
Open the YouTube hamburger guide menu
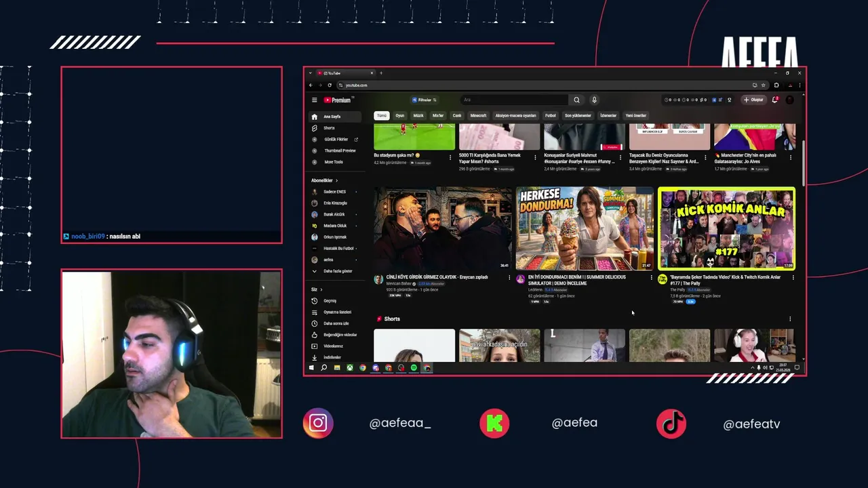coord(314,100)
